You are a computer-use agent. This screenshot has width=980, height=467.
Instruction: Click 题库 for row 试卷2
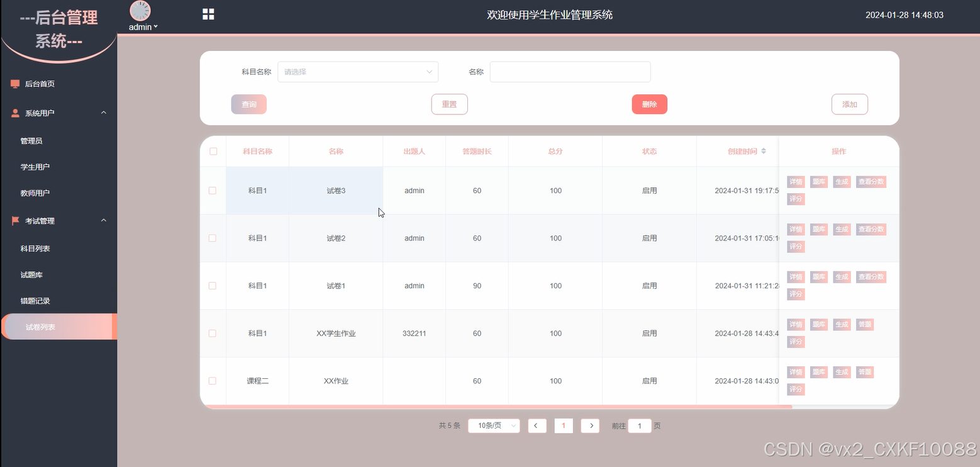(x=818, y=229)
